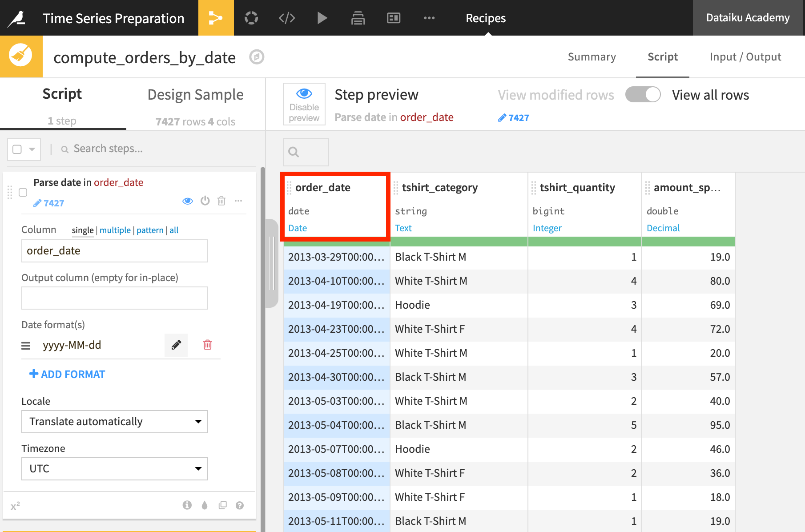The image size is (805, 532).
Task: Disable the step using power icon
Action: [205, 201]
